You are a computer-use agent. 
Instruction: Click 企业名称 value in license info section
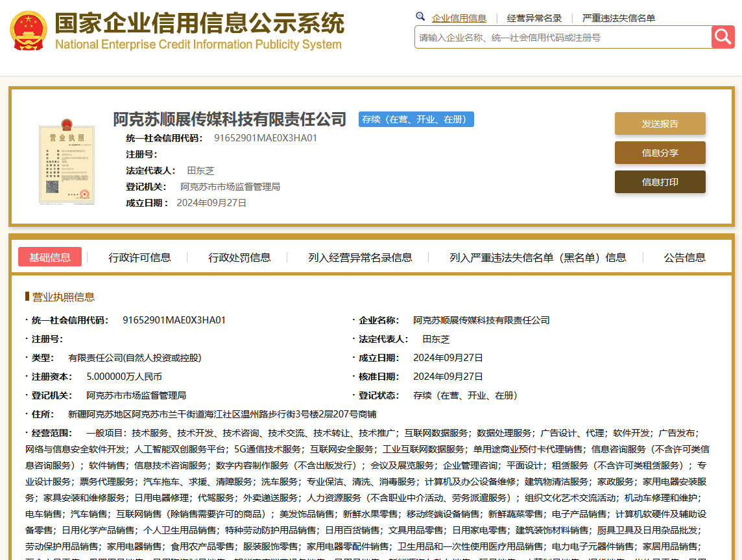[x=481, y=320]
